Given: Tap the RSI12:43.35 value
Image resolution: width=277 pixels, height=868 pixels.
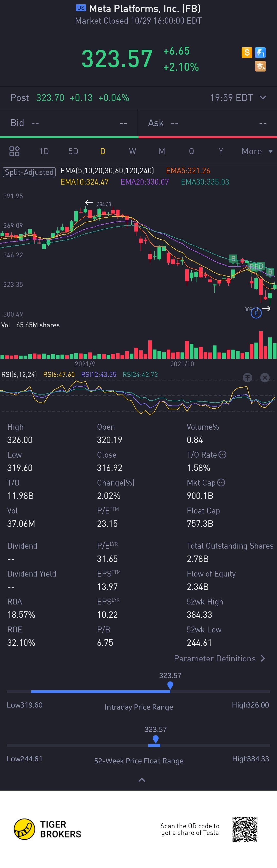Looking at the screenshot, I should pyautogui.click(x=99, y=374).
